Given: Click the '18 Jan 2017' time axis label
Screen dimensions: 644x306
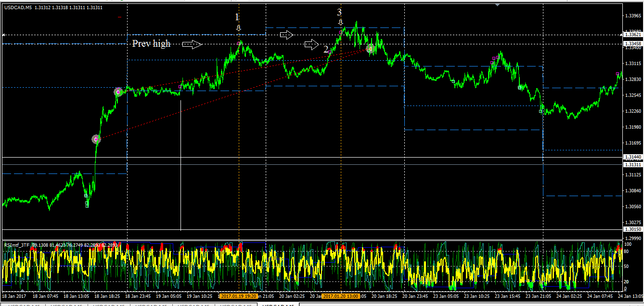Looking at the screenshot, I should coord(13,296).
